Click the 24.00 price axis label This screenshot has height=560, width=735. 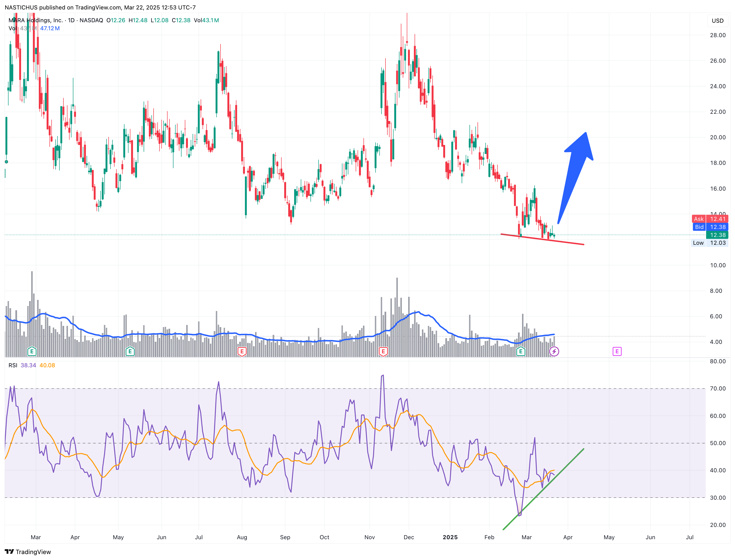718,86
